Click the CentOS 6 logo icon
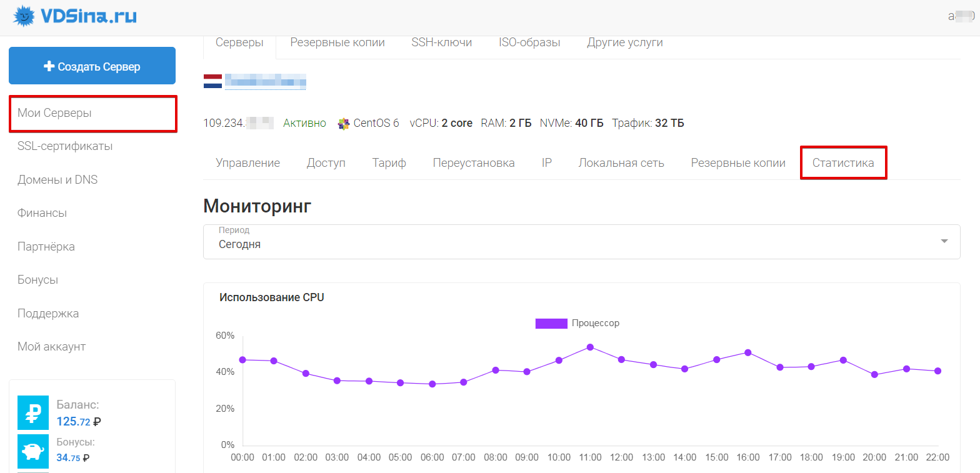This screenshot has height=473, width=980. [x=343, y=124]
